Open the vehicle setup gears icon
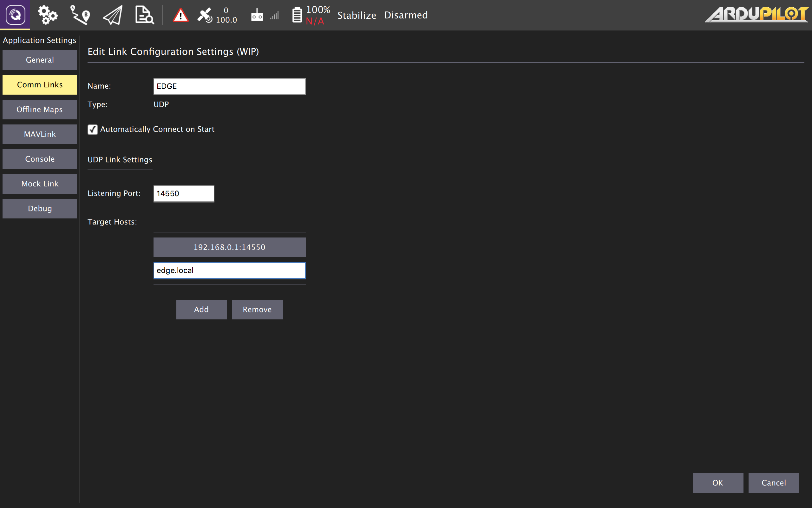812x508 pixels. tap(48, 15)
